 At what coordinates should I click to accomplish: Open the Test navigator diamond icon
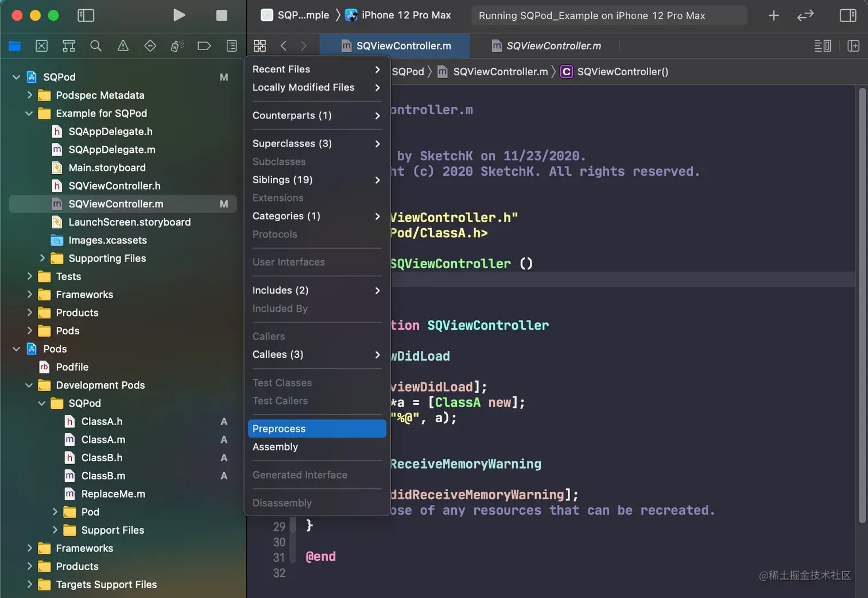(x=150, y=46)
